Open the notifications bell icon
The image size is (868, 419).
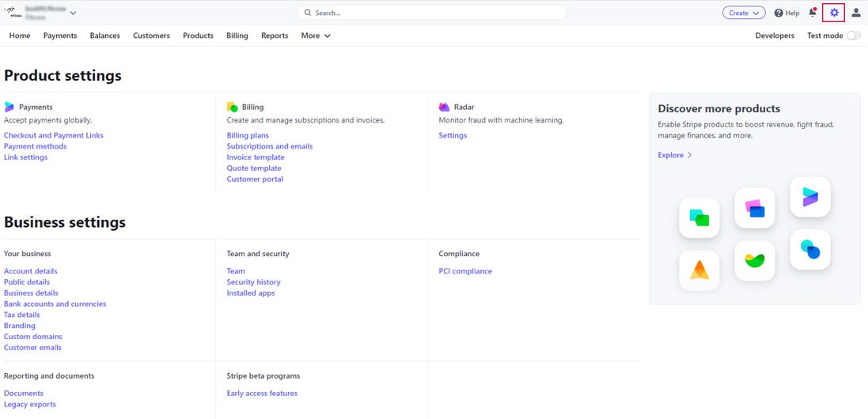coord(812,12)
